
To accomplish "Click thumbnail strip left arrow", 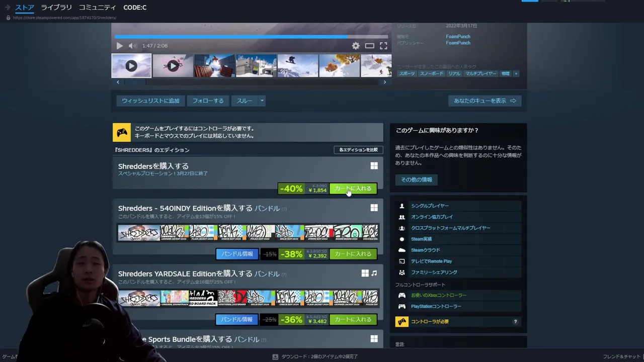I will [x=118, y=82].
